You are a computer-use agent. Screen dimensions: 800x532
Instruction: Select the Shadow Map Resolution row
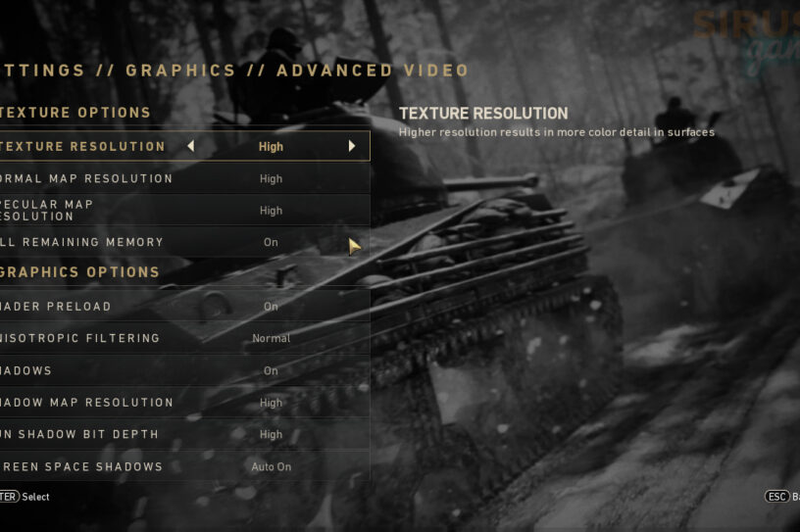184,403
